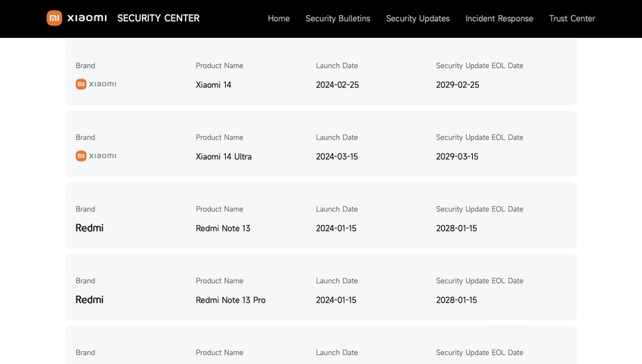The height and width of the screenshot is (364, 642).
Task: Click Redmi brand logo in Redmi Note 13 row
Action: click(89, 228)
